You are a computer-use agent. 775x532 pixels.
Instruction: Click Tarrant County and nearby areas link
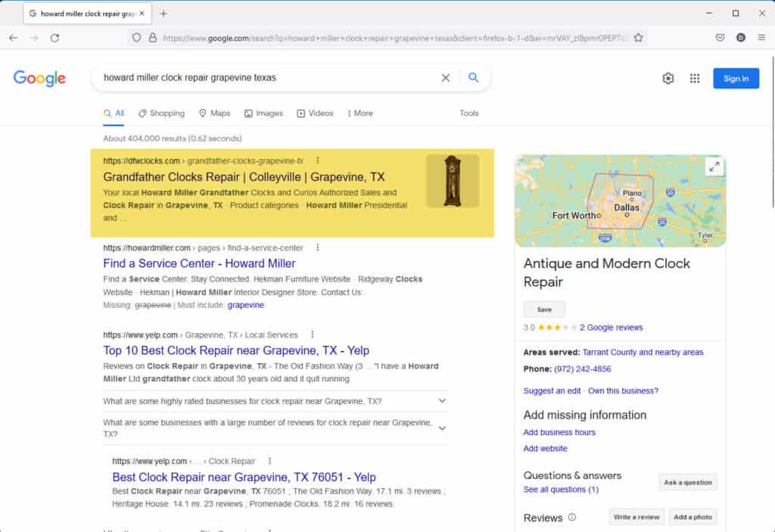click(x=643, y=352)
